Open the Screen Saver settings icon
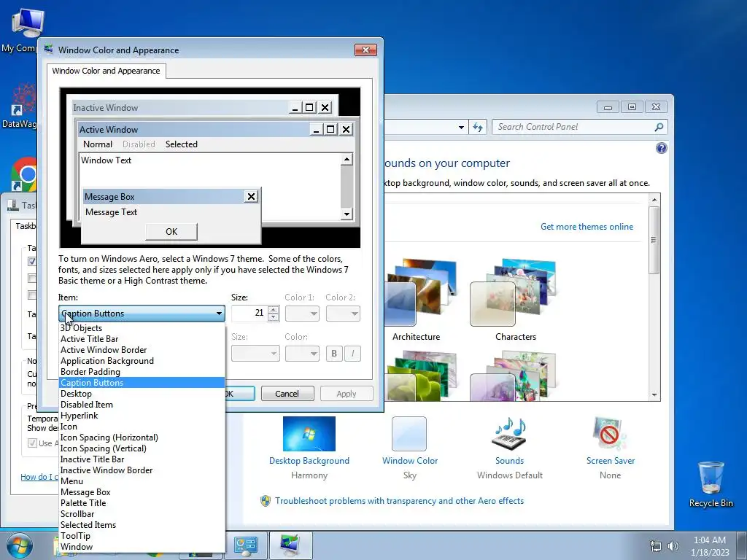Screen dimensions: 747x560 (610, 434)
